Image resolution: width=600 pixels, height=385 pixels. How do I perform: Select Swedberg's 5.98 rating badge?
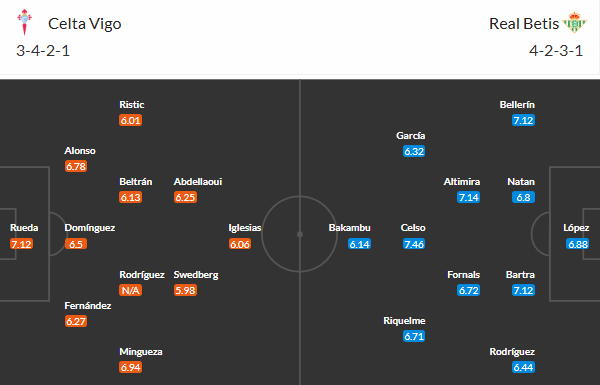click(x=185, y=290)
